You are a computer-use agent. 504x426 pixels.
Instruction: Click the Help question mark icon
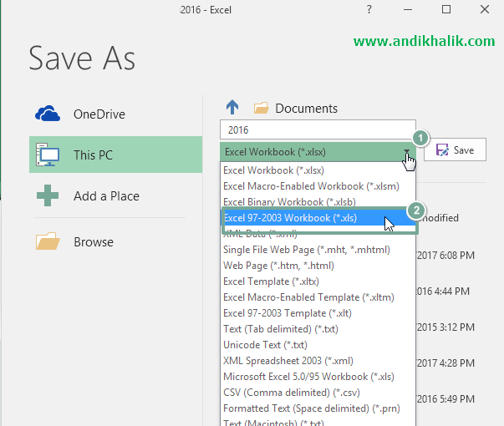(369, 9)
